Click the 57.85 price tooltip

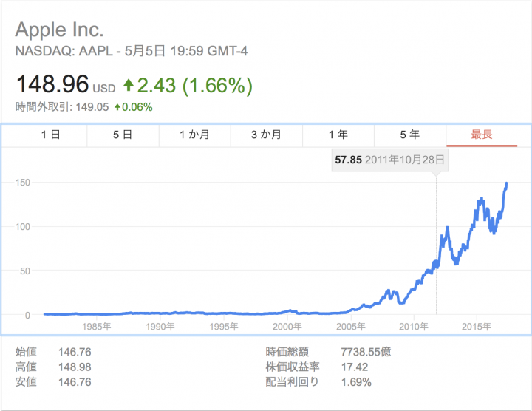pos(390,160)
